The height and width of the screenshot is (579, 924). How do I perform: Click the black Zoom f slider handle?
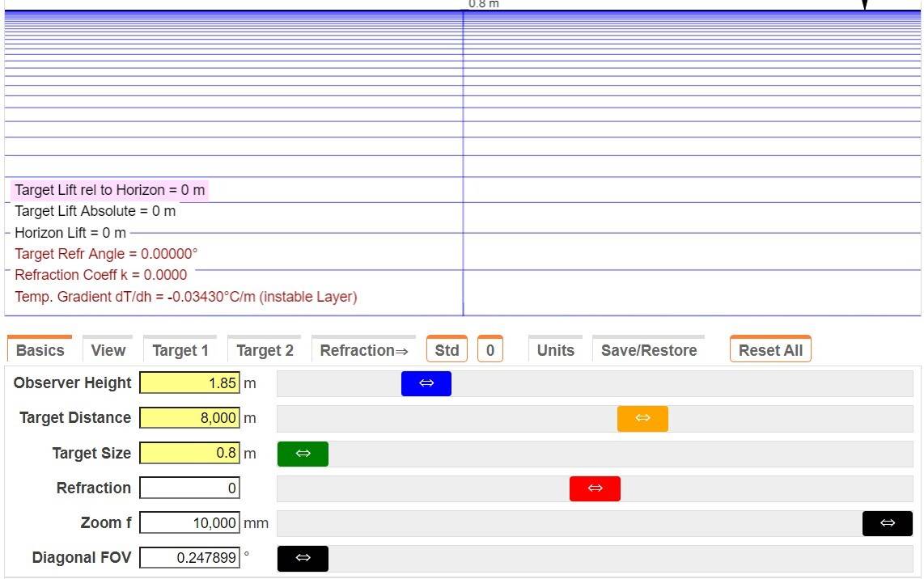(887, 523)
